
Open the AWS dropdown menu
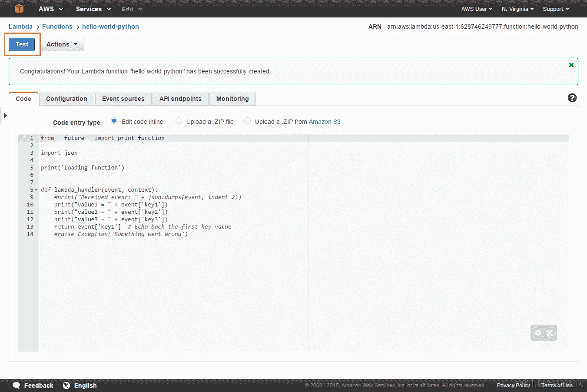click(x=50, y=9)
